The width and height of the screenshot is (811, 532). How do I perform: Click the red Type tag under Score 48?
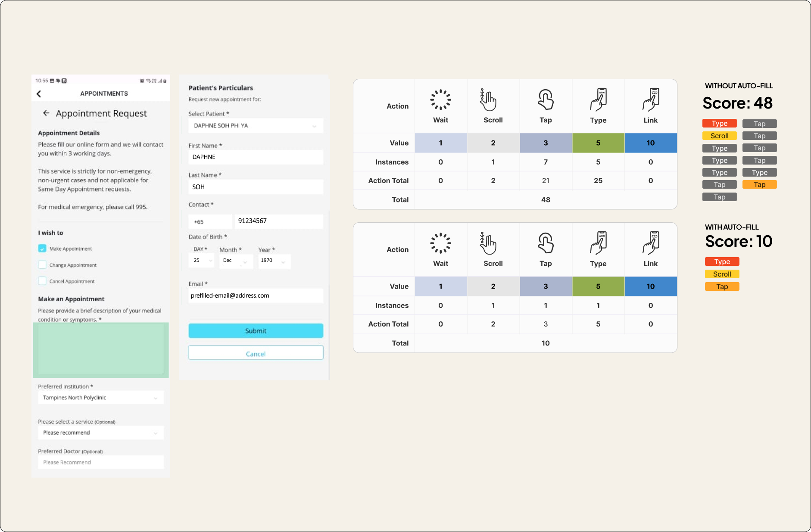pos(719,124)
